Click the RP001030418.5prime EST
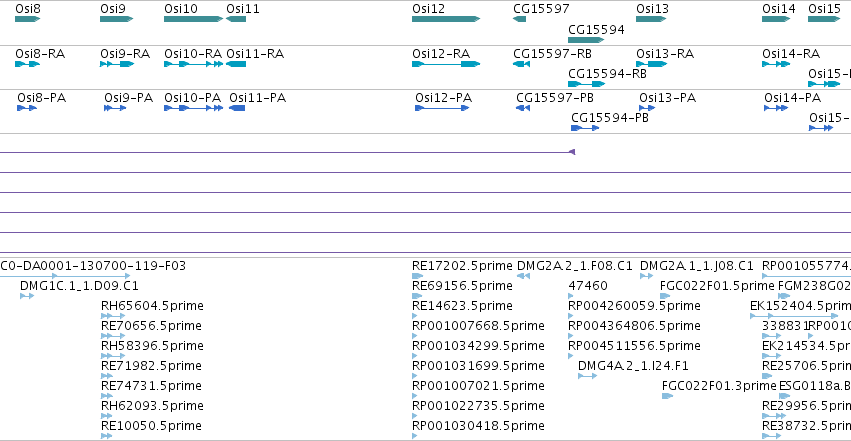The height and width of the screenshot is (441, 851). tap(415, 436)
